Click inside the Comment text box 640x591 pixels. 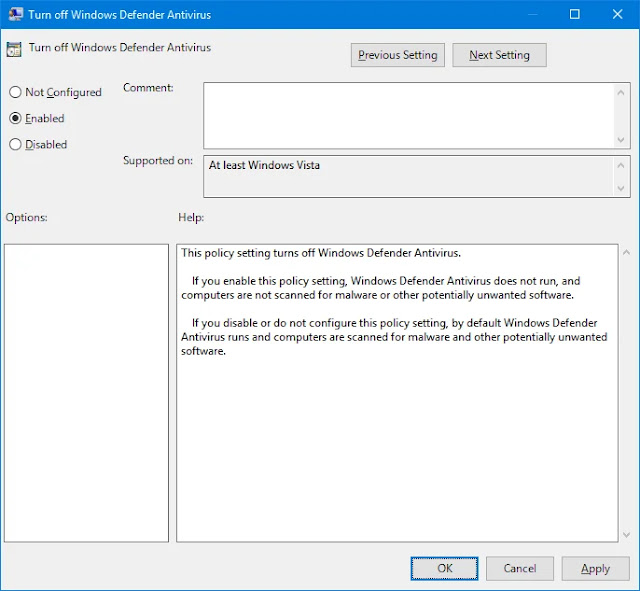click(408, 116)
